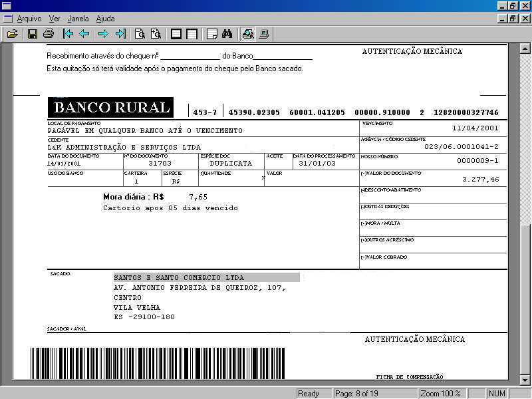Zoom in with the plus magnifier icon
The image size is (532, 399).
point(156,34)
